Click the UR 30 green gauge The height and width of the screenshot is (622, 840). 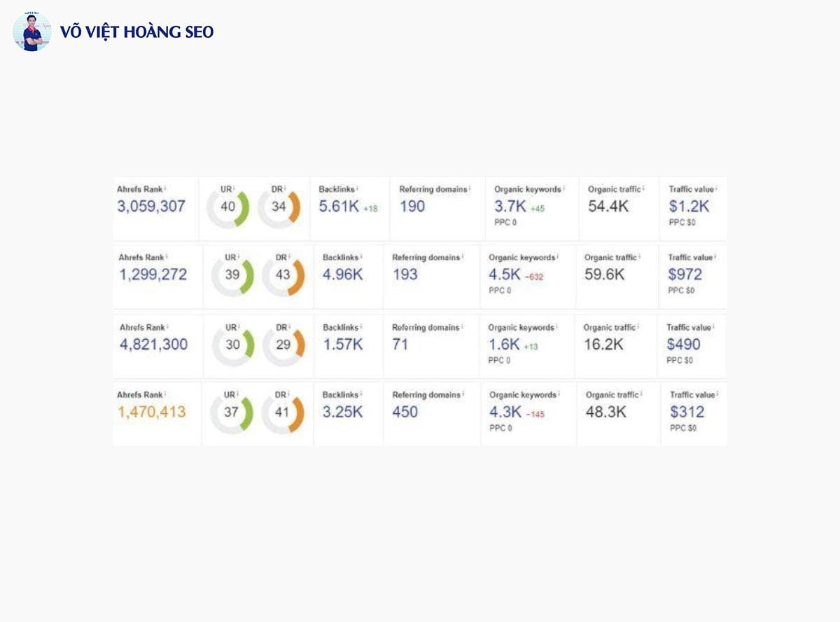(x=232, y=345)
